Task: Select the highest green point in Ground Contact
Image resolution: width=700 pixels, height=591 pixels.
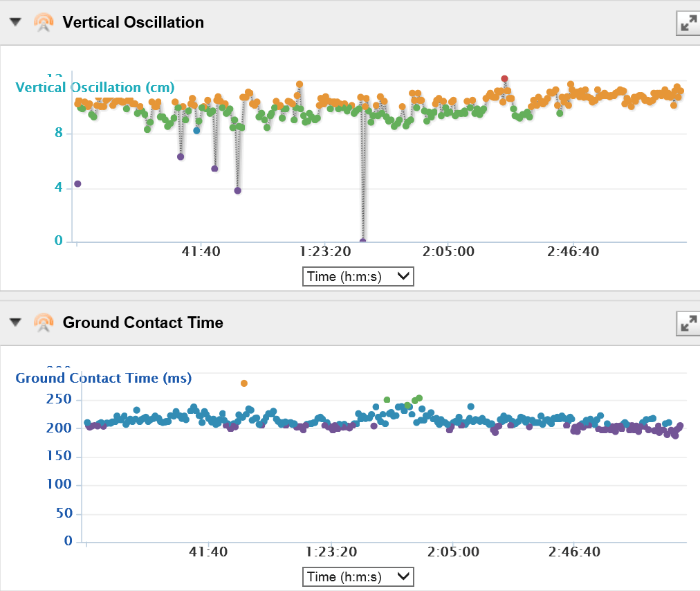Action: (419, 398)
